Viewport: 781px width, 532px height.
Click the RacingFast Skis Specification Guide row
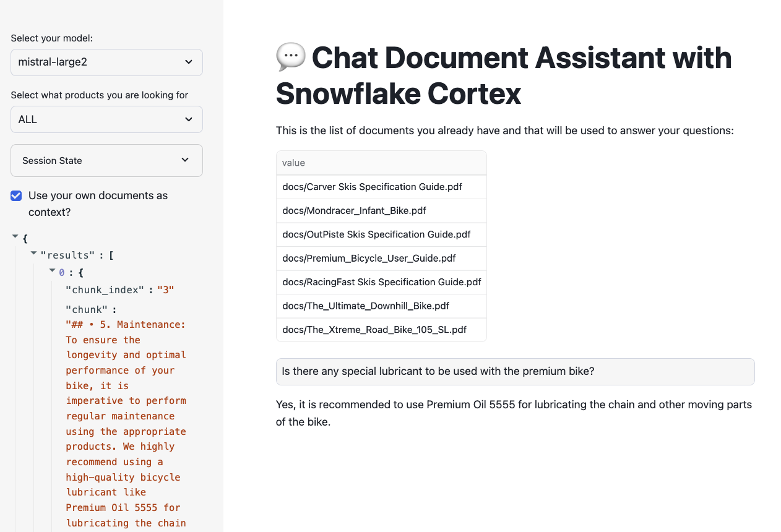[x=381, y=282]
